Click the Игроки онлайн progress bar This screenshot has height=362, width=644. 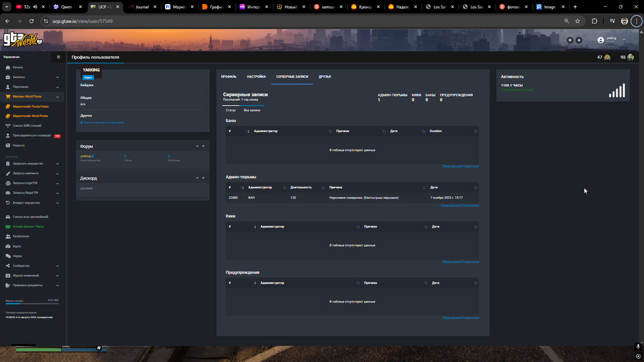(32, 304)
